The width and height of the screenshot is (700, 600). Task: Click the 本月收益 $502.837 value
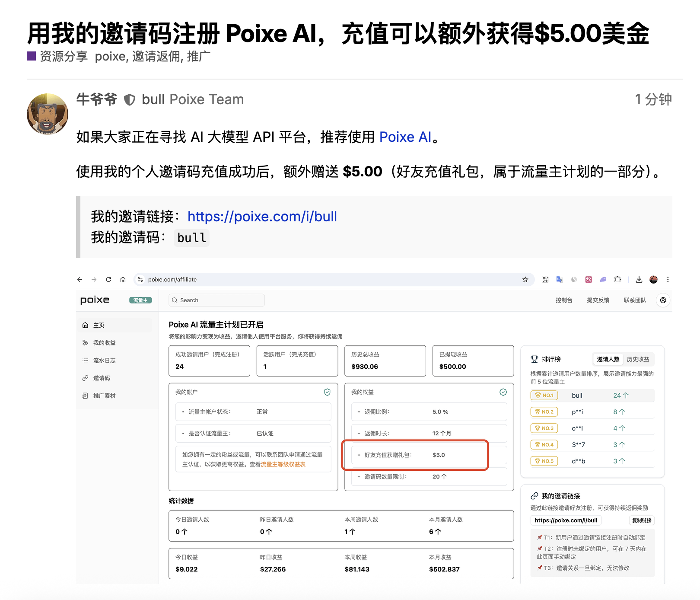point(444,569)
